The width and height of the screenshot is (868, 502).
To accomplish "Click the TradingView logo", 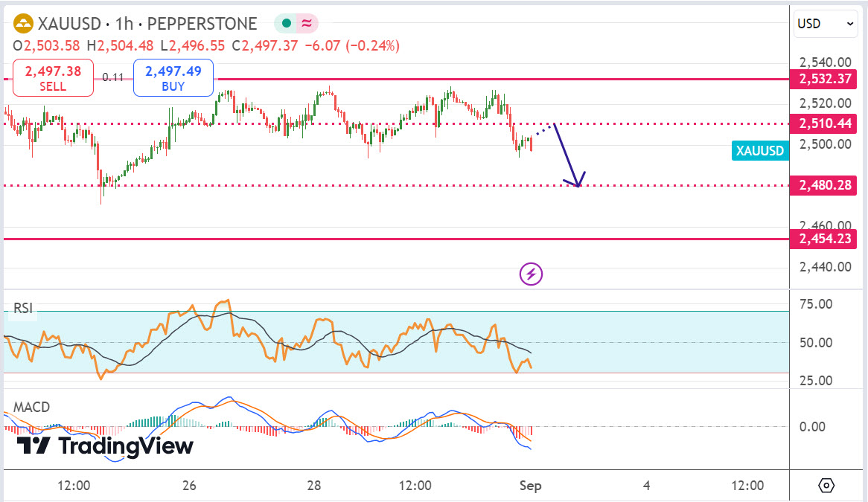I will click(x=105, y=445).
